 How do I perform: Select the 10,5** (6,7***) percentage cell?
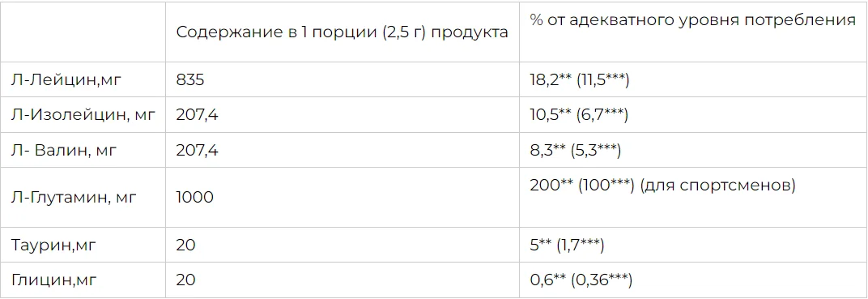(578, 114)
